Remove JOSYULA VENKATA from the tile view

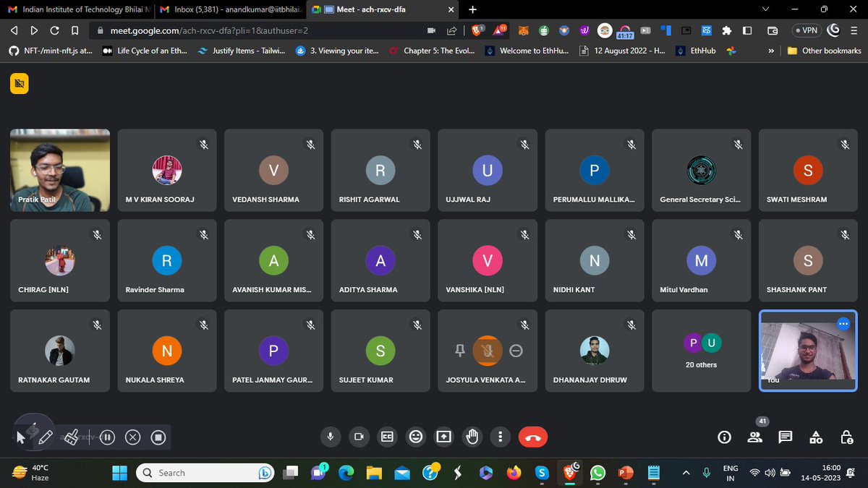(x=516, y=351)
